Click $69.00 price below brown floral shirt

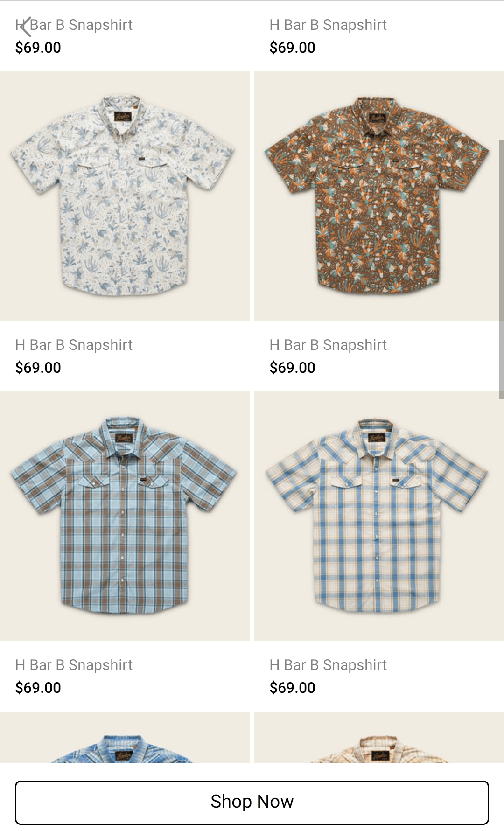(293, 368)
